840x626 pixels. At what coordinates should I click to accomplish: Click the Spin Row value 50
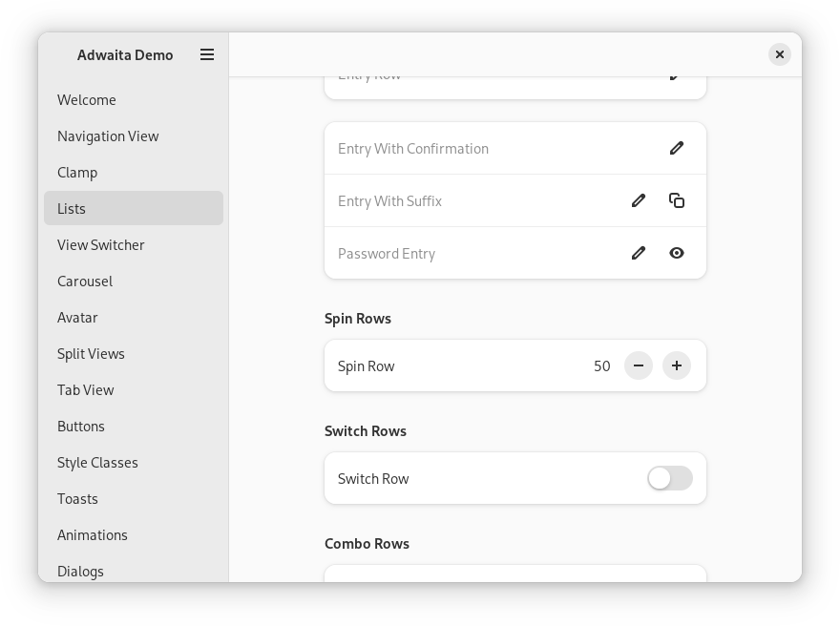tap(601, 366)
